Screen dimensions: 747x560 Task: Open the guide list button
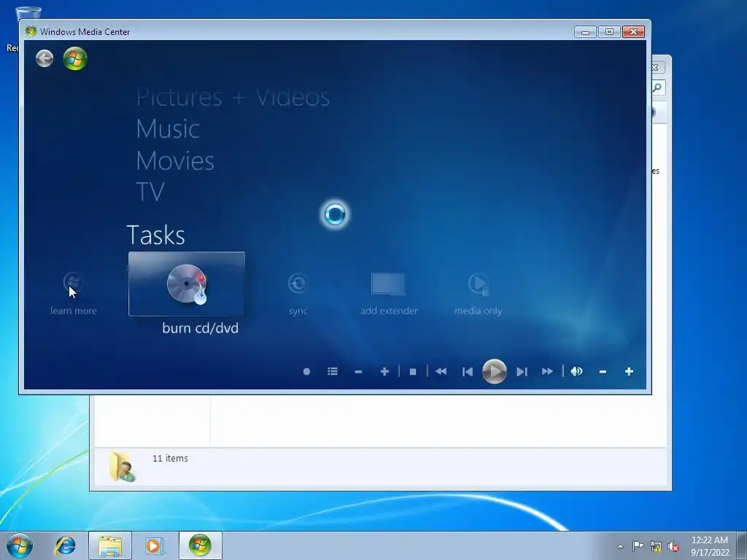(333, 371)
